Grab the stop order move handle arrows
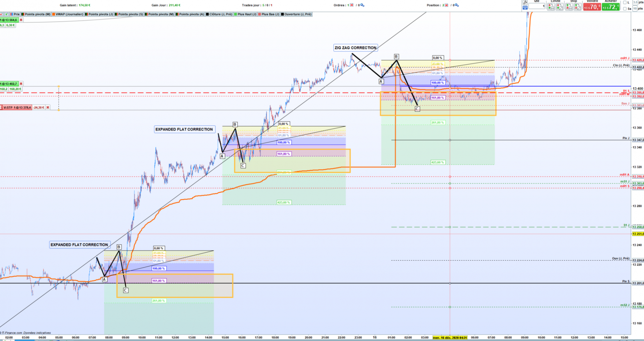Viewport: 644px width, 341px height. coord(1,107)
